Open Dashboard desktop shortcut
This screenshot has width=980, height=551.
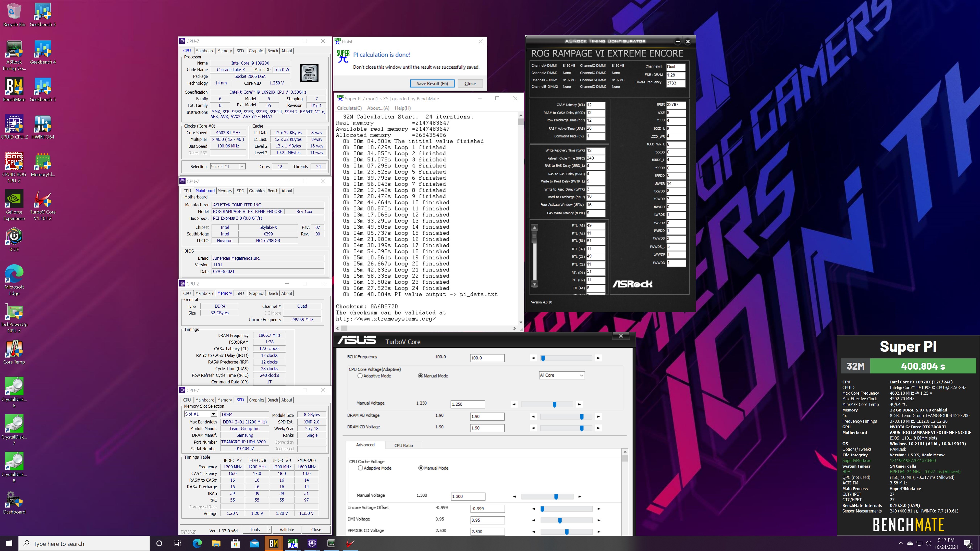click(x=14, y=502)
